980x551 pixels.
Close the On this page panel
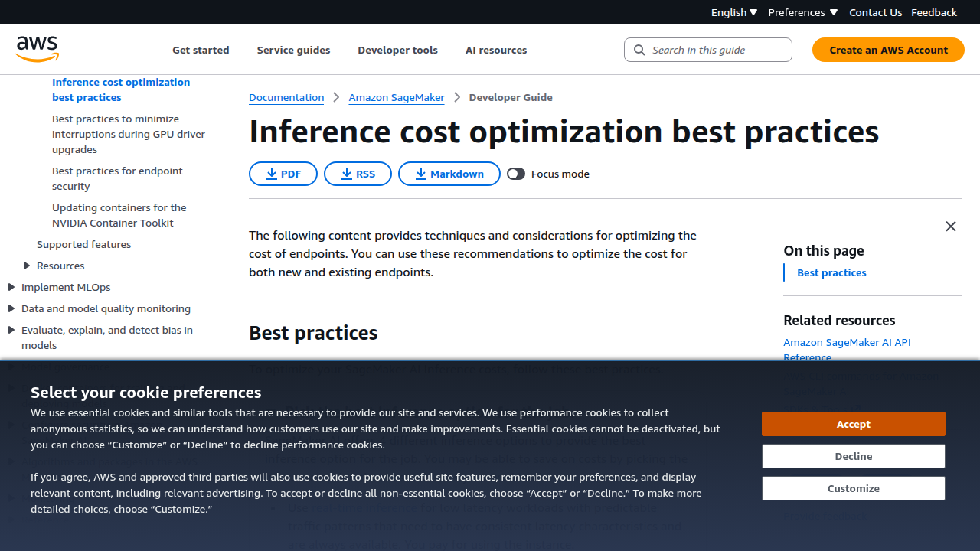click(x=951, y=227)
